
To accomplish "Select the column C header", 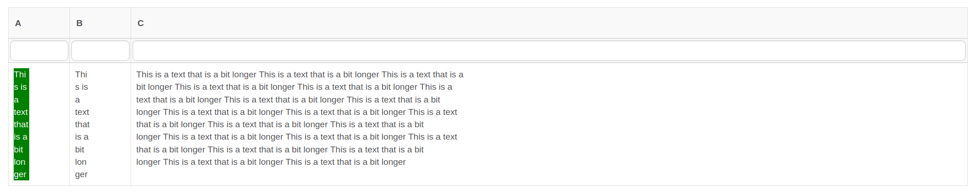I will point(141,23).
